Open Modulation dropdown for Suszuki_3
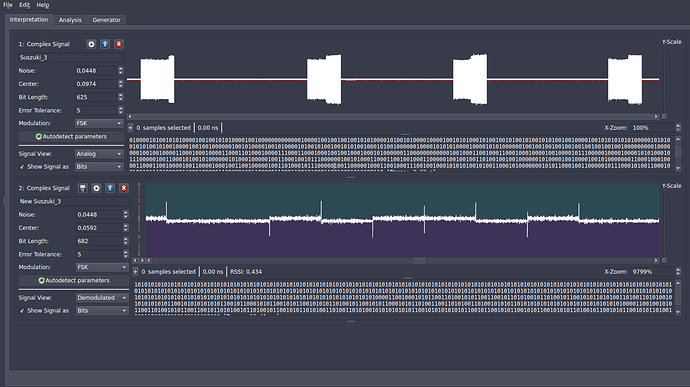Screen dimensions: 690x387 (99, 123)
